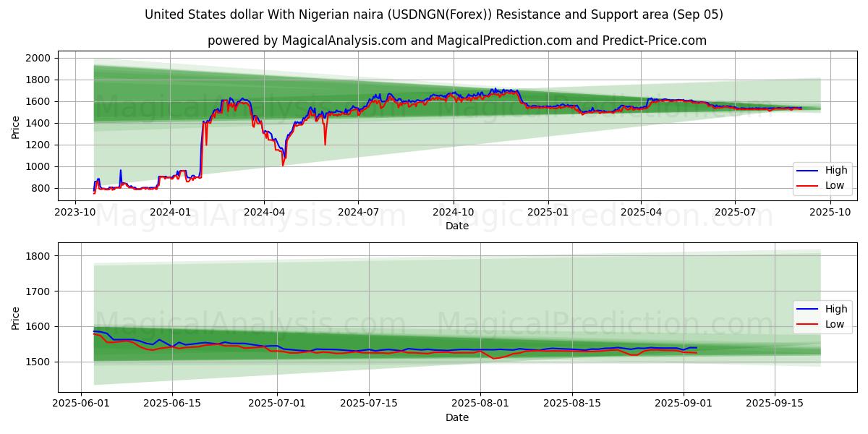Viewport: 868px width, 434px height.
Task: Click the 2024-07 date tick label
Action: 359,211
